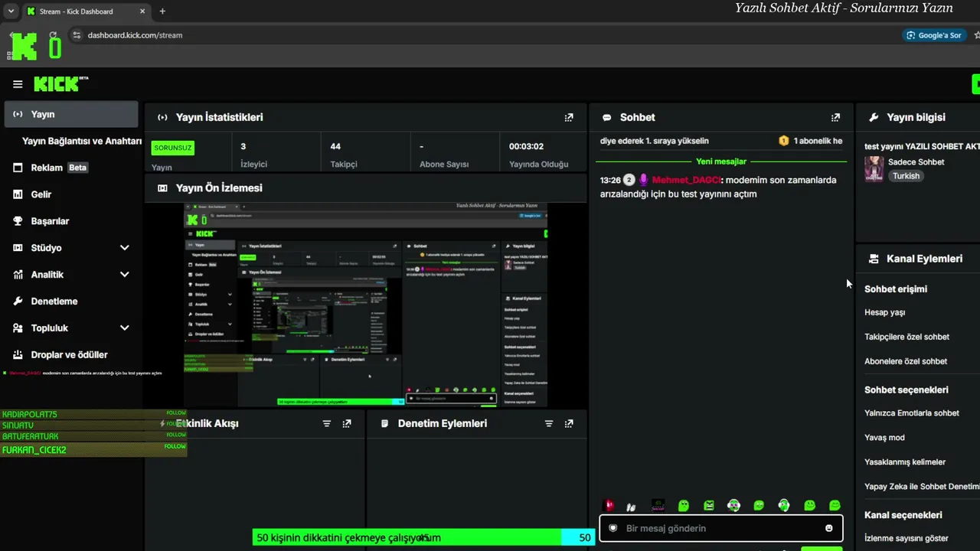Select Yayın in the sidebar
980x551 pixels.
coord(70,114)
